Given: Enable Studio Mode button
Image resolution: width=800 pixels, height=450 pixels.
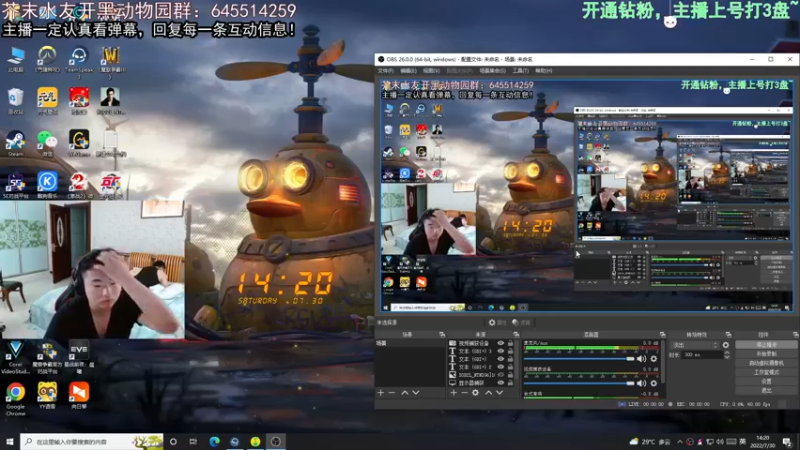Looking at the screenshot, I should pyautogui.click(x=766, y=372).
